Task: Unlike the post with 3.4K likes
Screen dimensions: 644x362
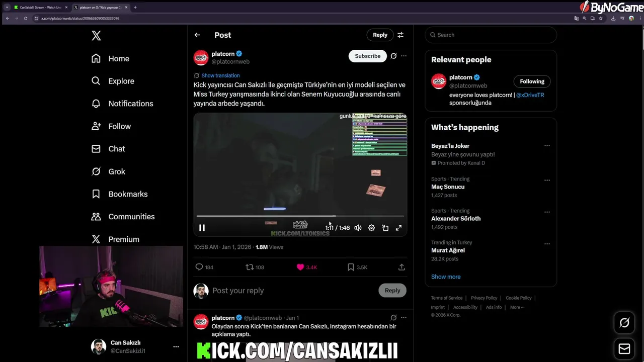Action: click(306, 267)
